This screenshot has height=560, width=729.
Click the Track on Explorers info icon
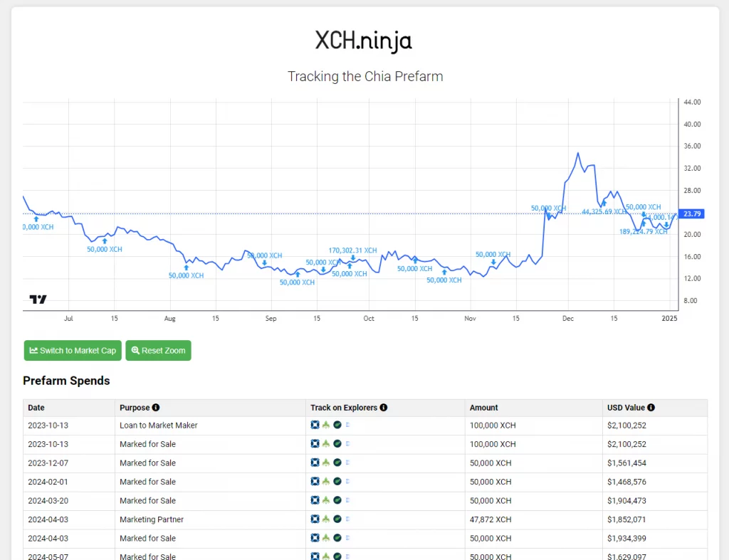[384, 407]
